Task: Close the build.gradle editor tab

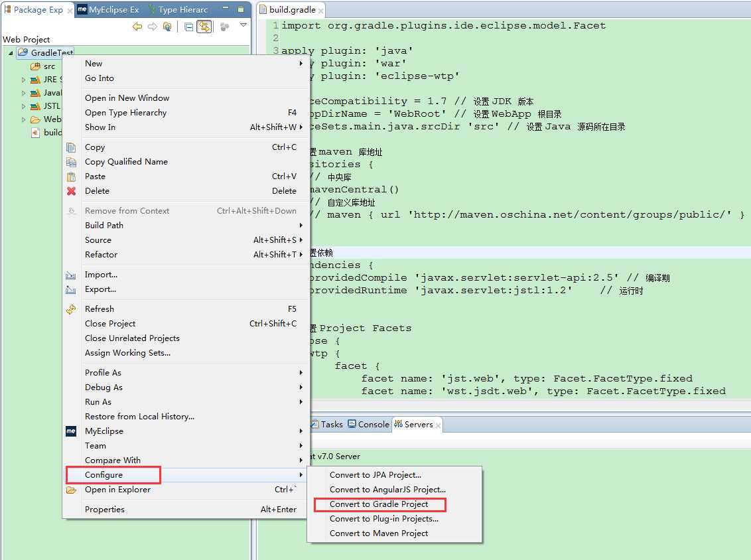Action: coord(320,11)
